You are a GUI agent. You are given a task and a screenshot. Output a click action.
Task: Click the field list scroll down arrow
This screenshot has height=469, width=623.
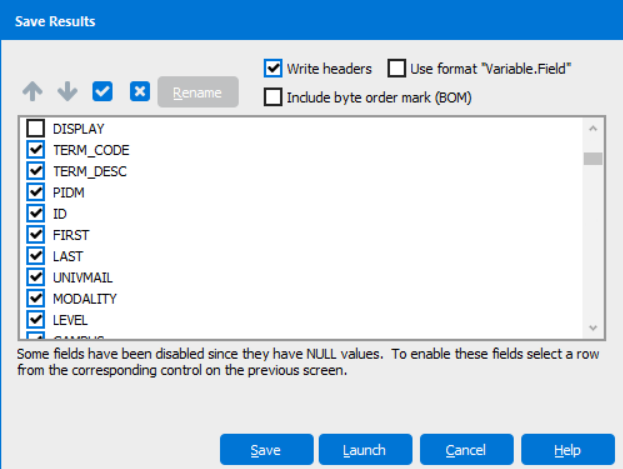[x=593, y=328]
